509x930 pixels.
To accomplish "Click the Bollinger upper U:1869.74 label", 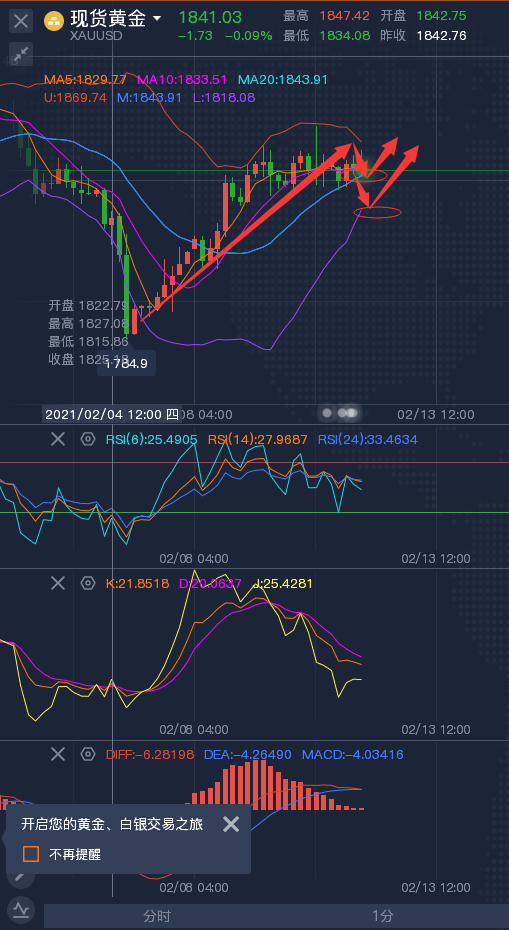I will pos(75,98).
